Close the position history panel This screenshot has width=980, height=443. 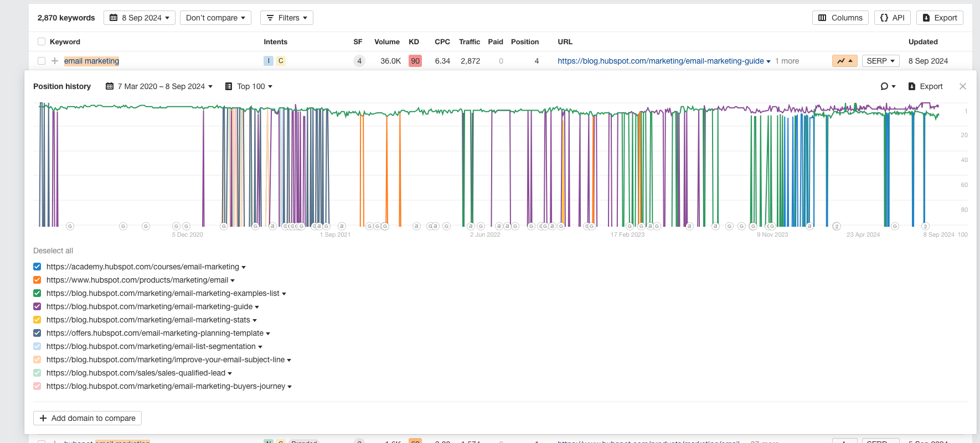963,86
